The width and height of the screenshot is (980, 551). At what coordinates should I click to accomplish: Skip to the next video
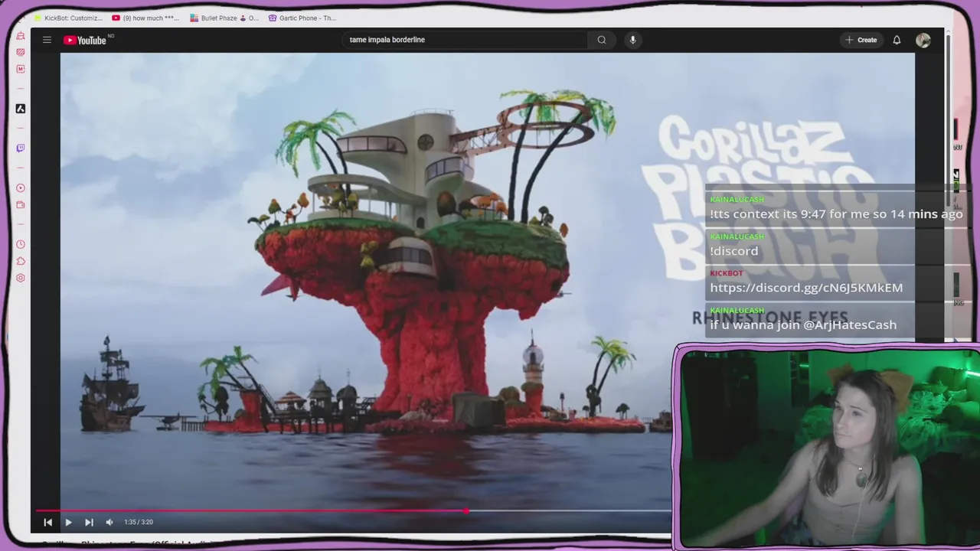click(x=89, y=522)
